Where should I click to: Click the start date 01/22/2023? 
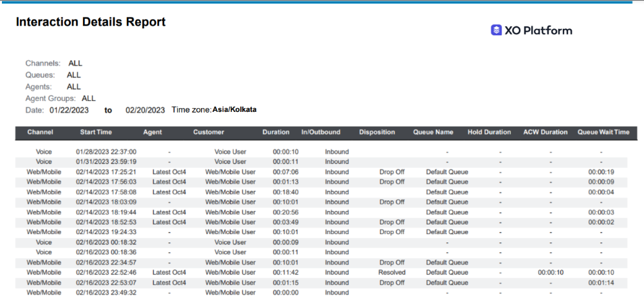69,110
